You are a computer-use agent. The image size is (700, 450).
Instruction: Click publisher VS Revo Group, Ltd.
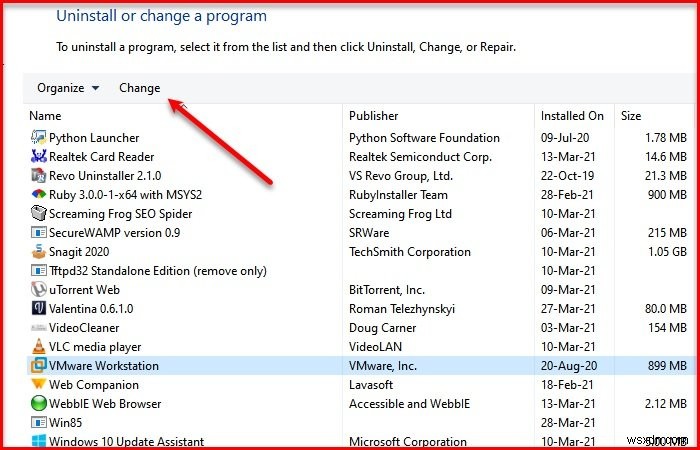pos(401,176)
